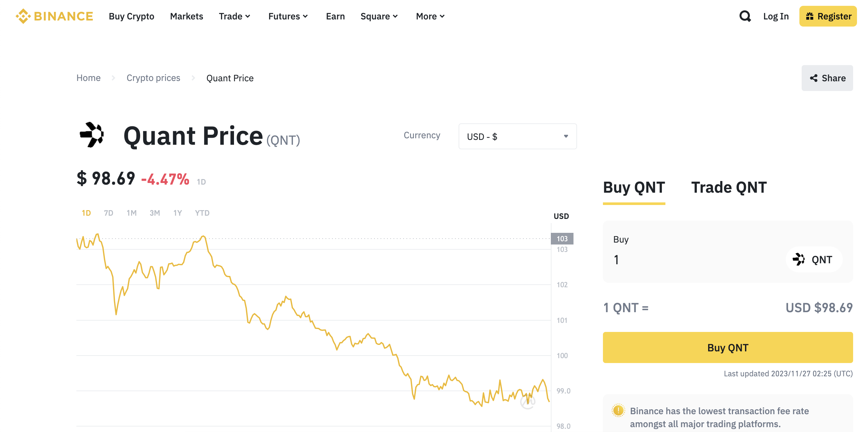Go to Crypto prices breadcrumb
This screenshot has width=868, height=432.
point(153,78)
